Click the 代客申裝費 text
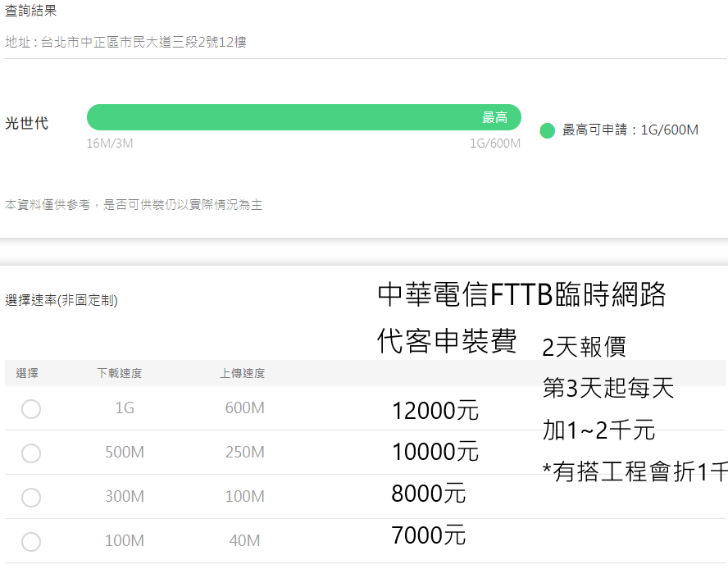The width and height of the screenshot is (728, 569). point(447,340)
